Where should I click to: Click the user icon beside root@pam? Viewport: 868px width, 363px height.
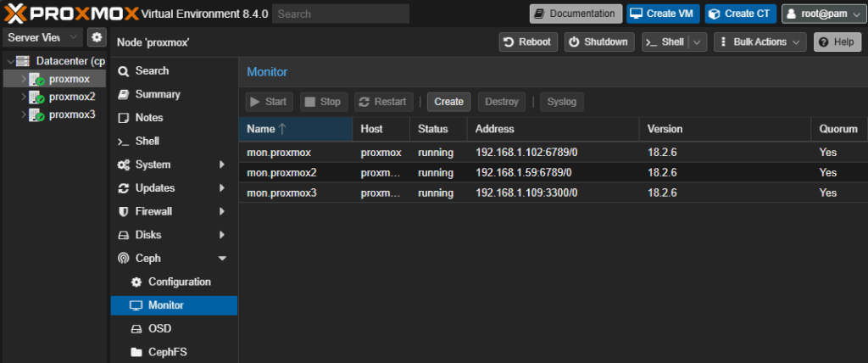(792, 14)
